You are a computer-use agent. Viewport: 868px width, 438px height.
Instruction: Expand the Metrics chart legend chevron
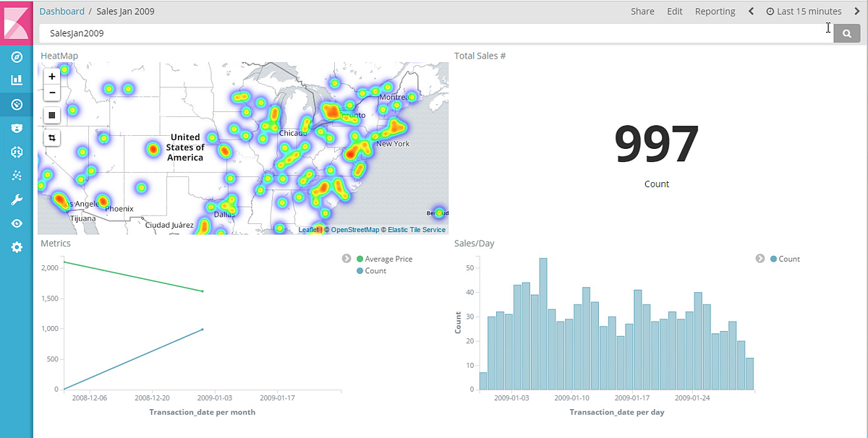(346, 258)
